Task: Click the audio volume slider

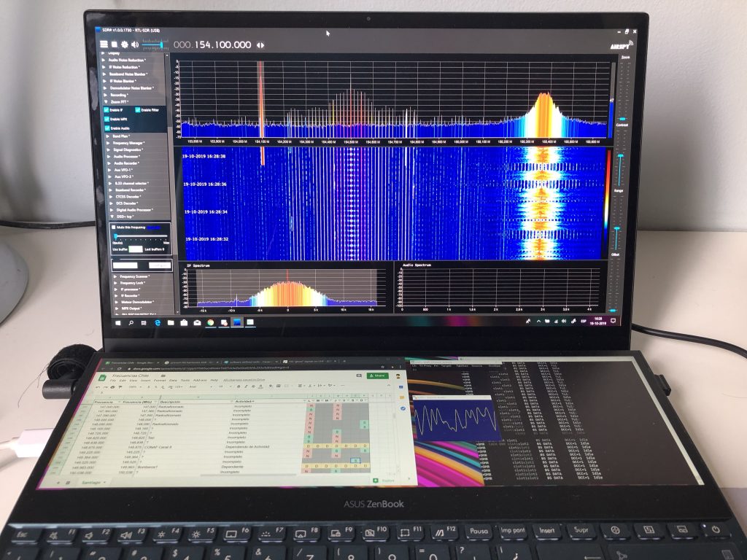Action: (x=153, y=44)
